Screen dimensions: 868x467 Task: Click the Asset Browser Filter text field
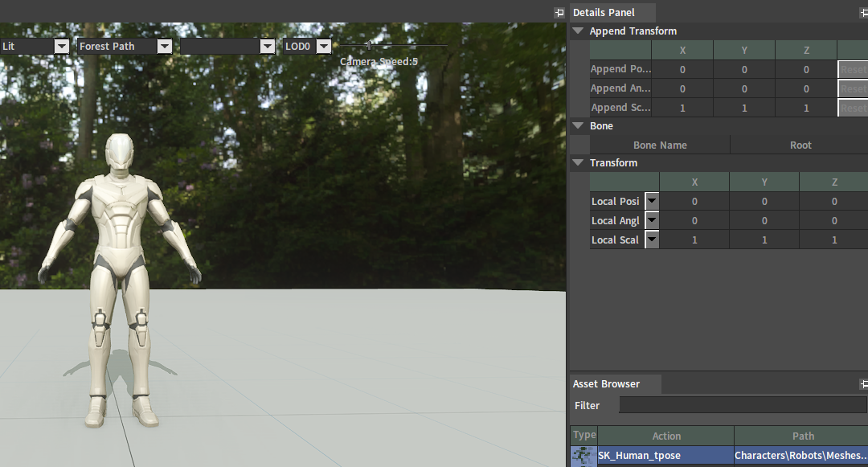click(x=743, y=405)
